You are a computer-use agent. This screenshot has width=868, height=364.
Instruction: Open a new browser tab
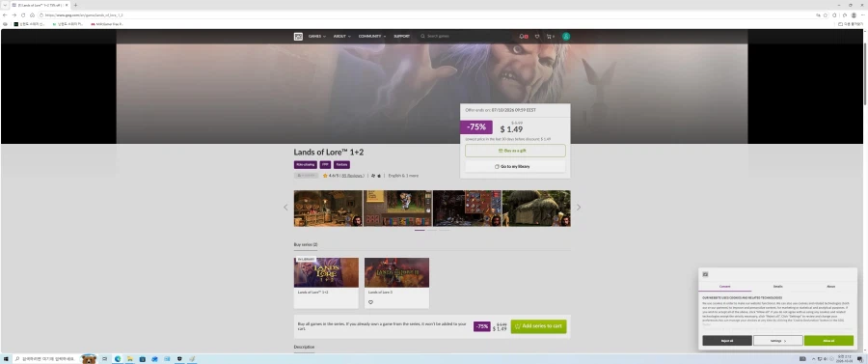click(x=75, y=5)
